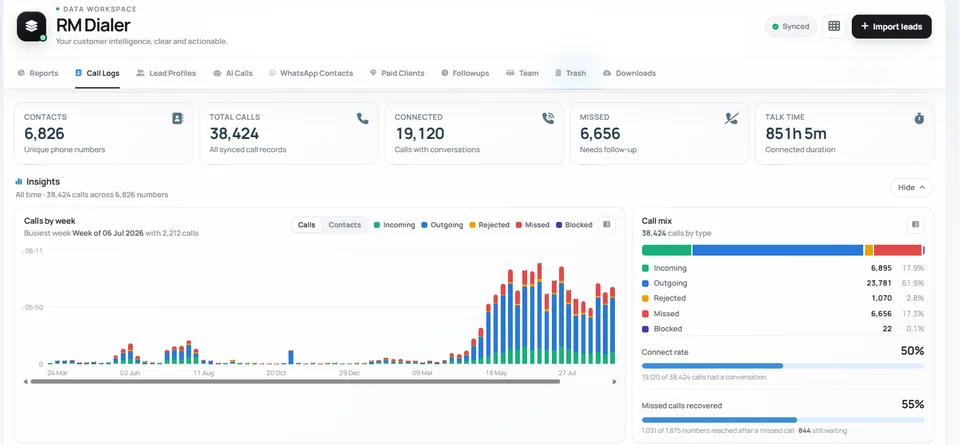
Task: Switch to the Lead Profiles tab
Action: [166, 73]
